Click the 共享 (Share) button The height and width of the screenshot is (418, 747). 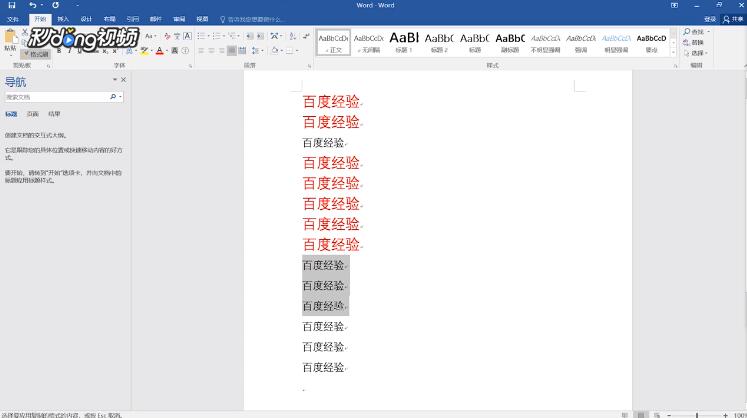[x=733, y=19]
